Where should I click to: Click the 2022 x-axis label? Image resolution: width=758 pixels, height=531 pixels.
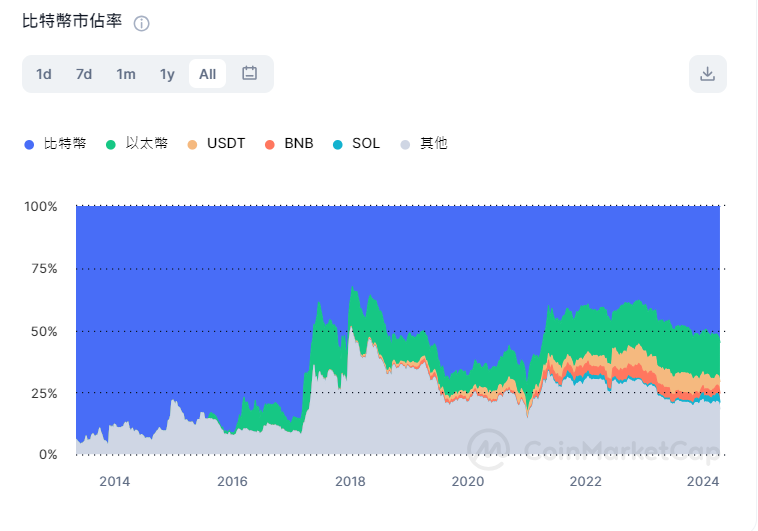(586, 482)
